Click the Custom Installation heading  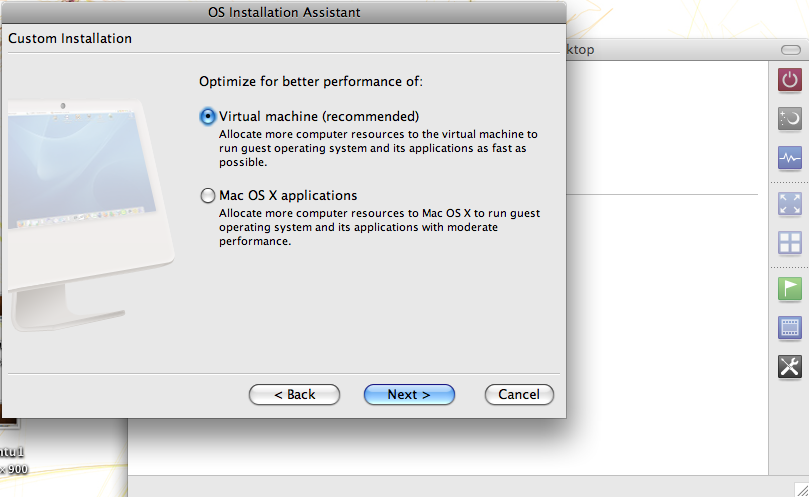click(x=70, y=39)
